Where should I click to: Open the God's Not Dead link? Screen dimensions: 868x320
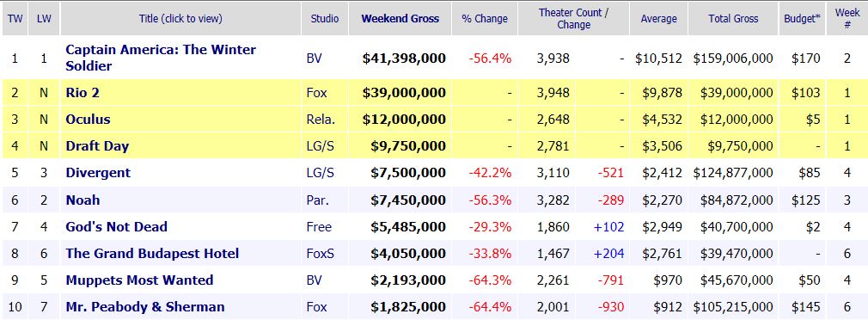[x=116, y=226]
